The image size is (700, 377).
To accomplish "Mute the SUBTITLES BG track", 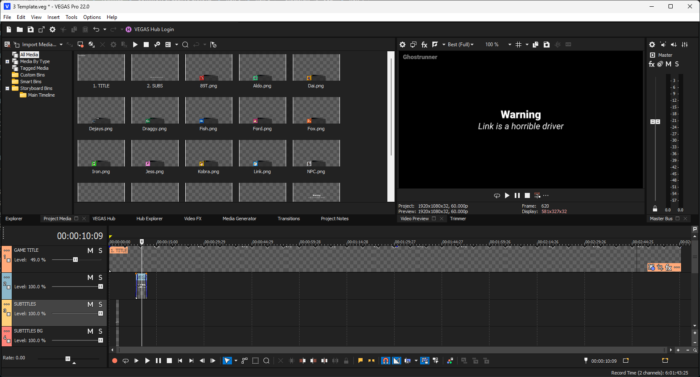I will 90,331.
